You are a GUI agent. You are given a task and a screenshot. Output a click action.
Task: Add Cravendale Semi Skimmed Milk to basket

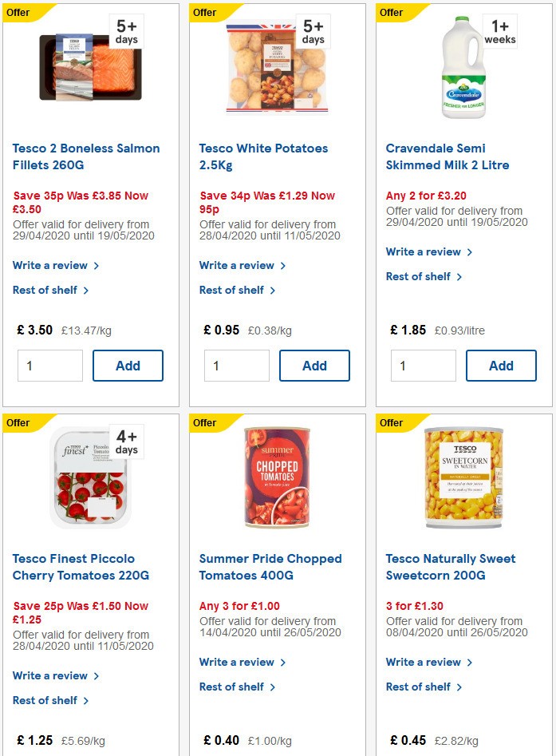(x=501, y=366)
